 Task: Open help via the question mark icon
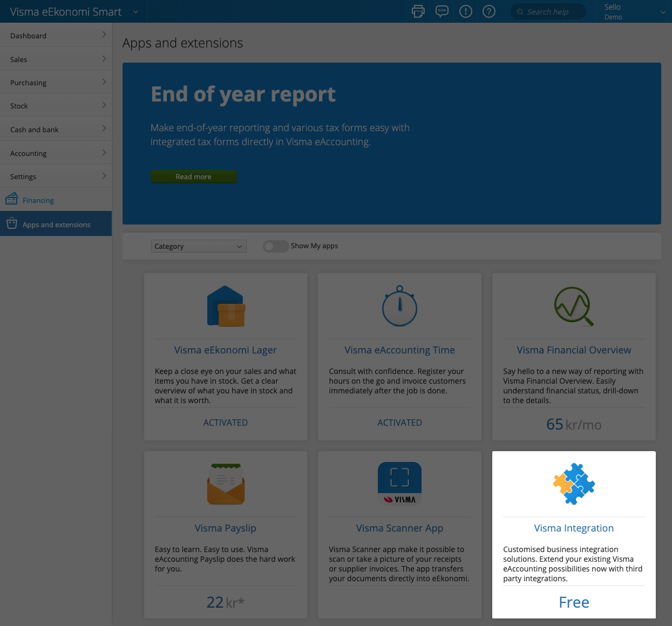click(489, 11)
